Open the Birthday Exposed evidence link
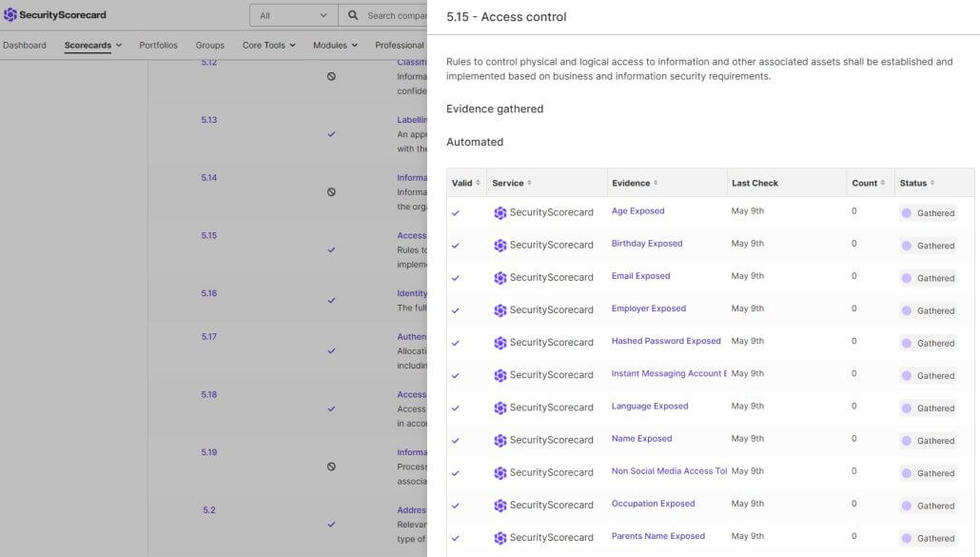 (x=647, y=244)
